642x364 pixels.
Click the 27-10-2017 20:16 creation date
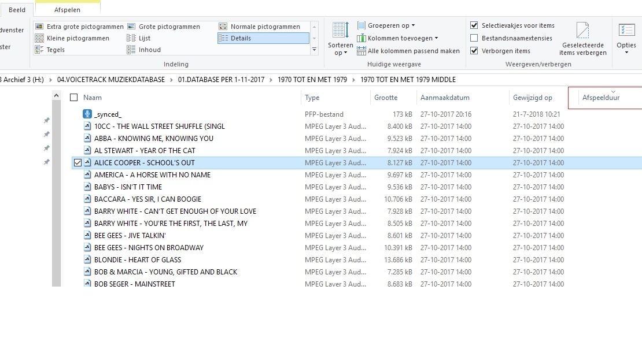tap(446, 114)
